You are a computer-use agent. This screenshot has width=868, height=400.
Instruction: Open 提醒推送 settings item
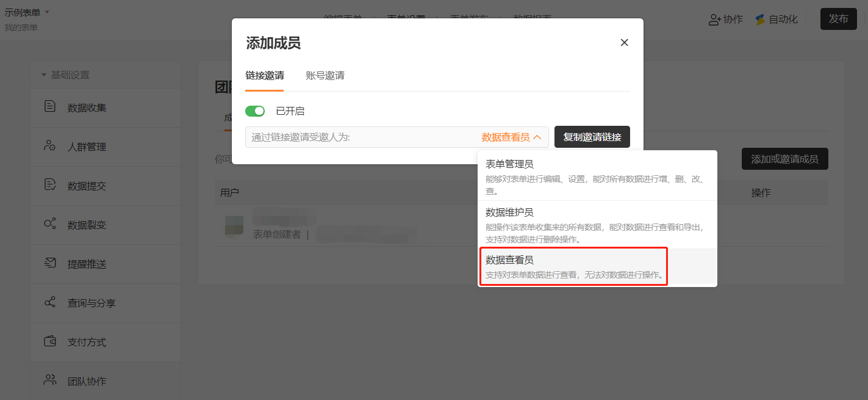(106, 264)
